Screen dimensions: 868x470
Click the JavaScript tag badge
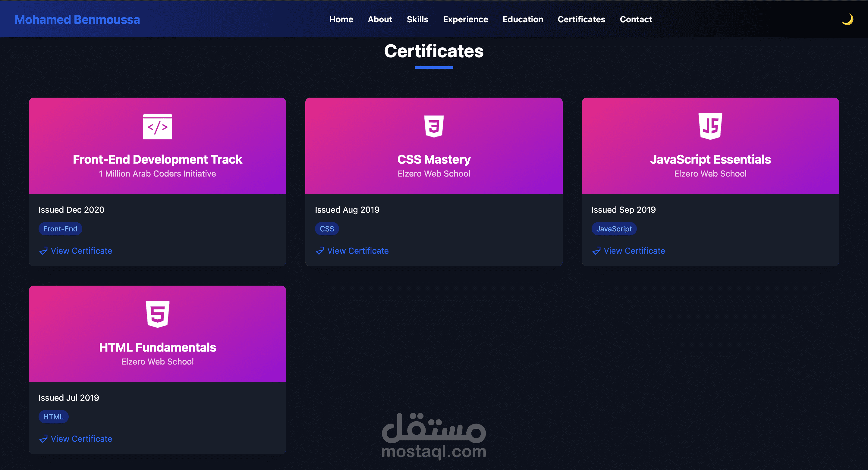pos(614,229)
